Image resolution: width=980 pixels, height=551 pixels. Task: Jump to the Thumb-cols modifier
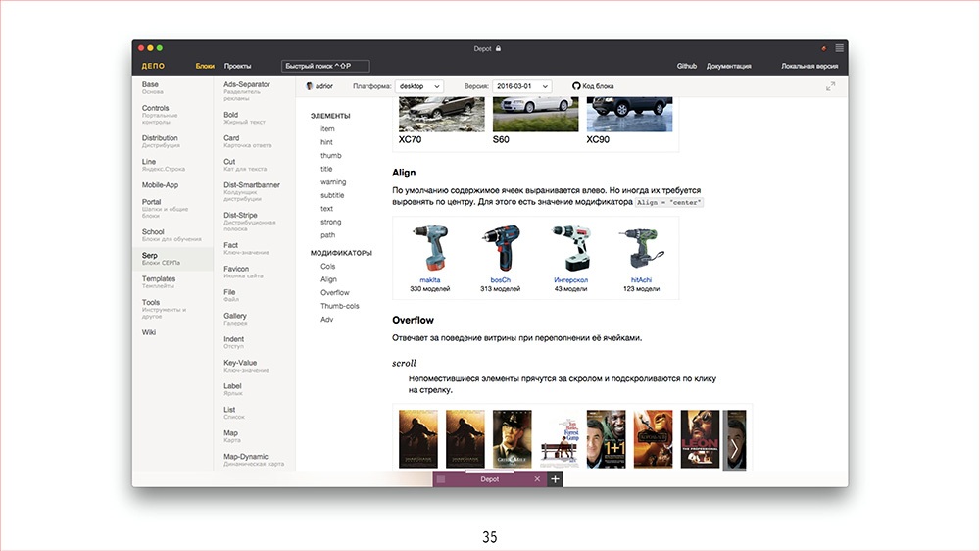[339, 306]
